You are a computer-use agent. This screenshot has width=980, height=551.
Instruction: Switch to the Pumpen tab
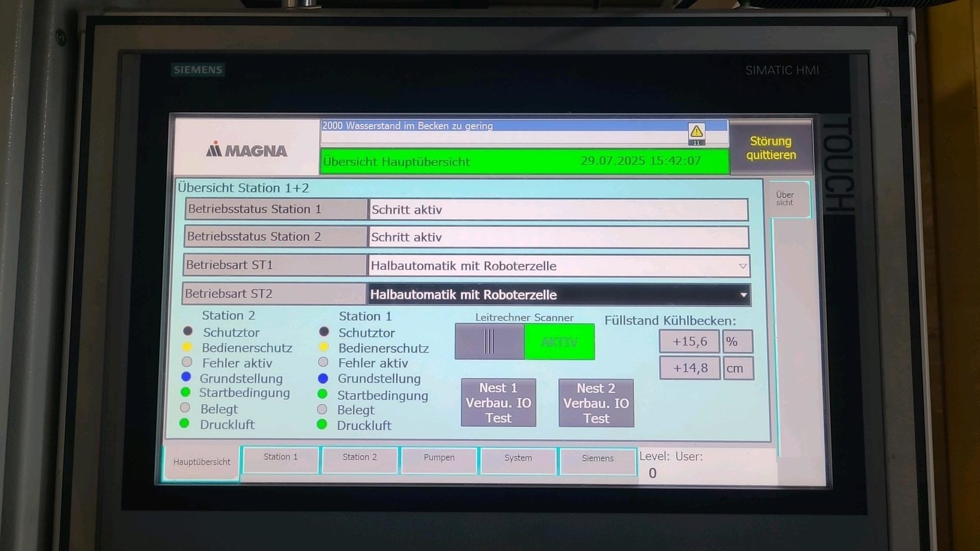tap(439, 458)
